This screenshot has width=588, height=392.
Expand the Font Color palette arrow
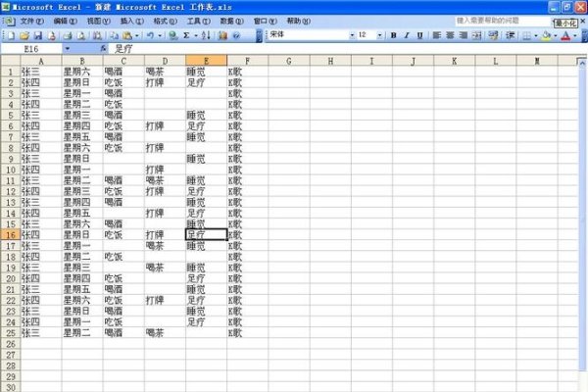(x=575, y=35)
